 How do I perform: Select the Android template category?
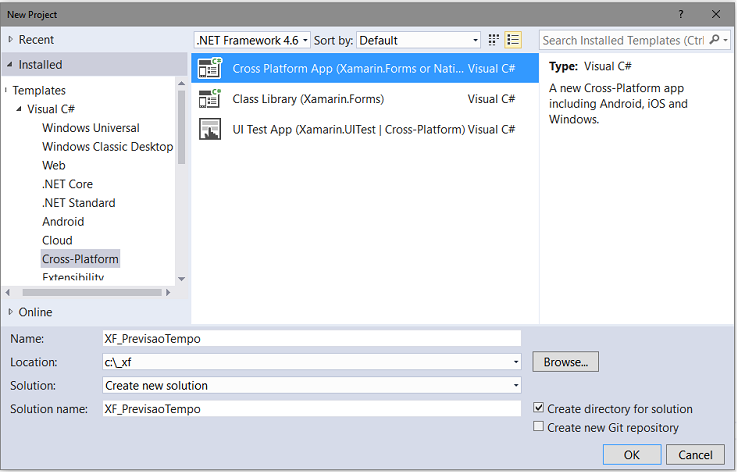click(x=63, y=221)
